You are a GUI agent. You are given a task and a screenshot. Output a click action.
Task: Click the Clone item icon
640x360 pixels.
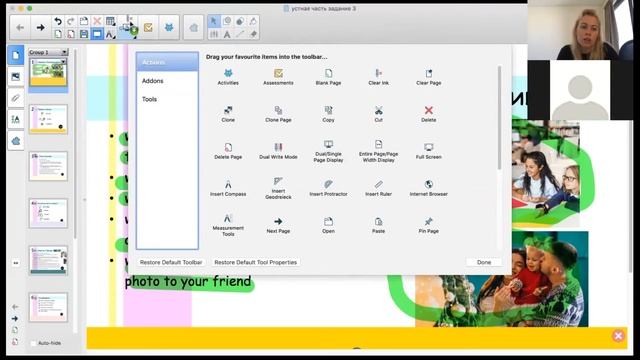(228, 113)
